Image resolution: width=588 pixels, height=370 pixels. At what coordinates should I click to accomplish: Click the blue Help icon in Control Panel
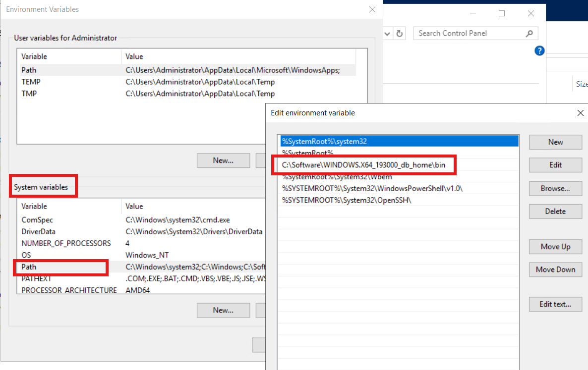(539, 51)
